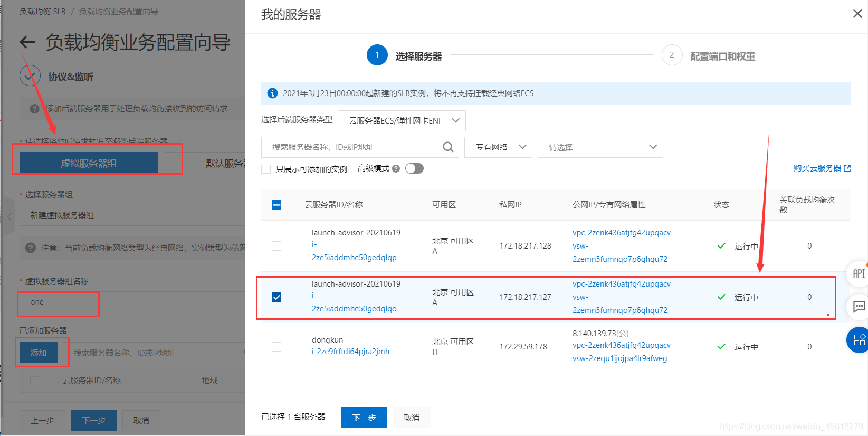Image resolution: width=868 pixels, height=436 pixels.
Task: Click the 状态 column header
Action: point(722,205)
